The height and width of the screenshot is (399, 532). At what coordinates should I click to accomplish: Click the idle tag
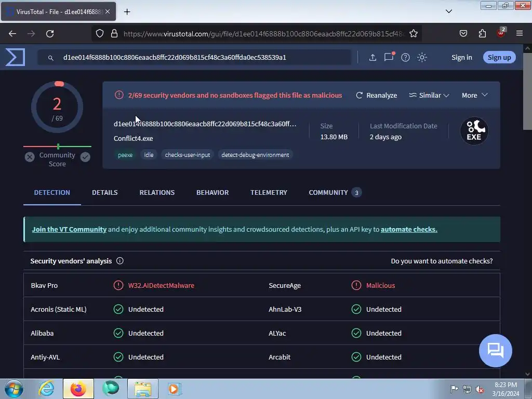click(149, 155)
